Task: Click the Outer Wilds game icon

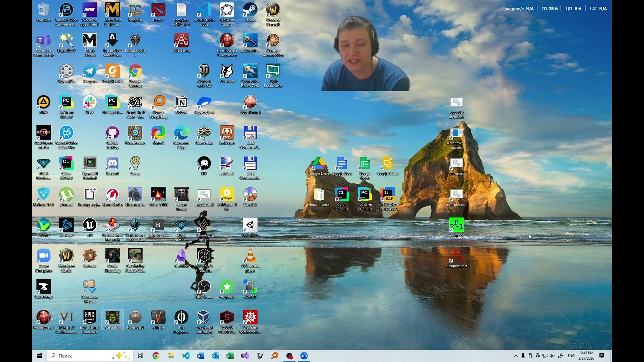Action: pos(158,197)
